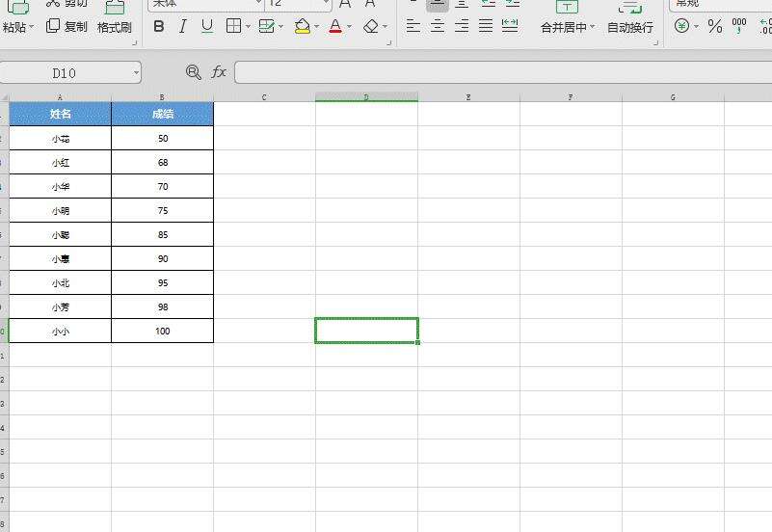Toggle italic formatting

[x=183, y=26]
